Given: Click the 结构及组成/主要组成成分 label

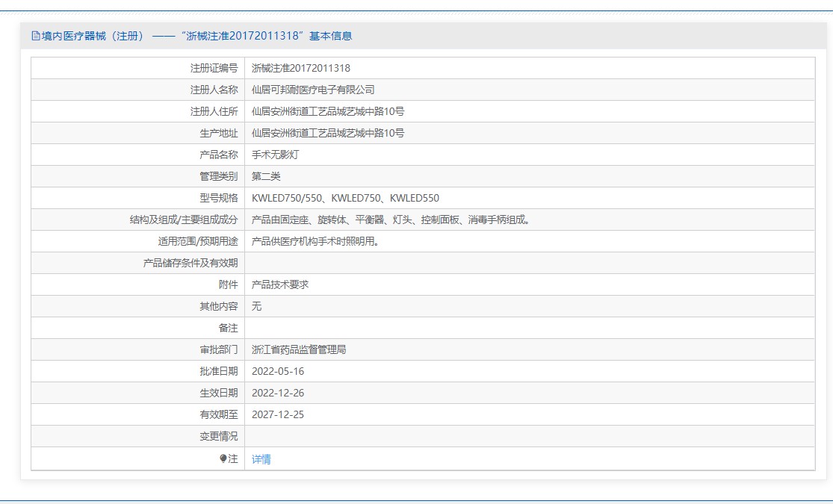Looking at the screenshot, I should [184, 220].
